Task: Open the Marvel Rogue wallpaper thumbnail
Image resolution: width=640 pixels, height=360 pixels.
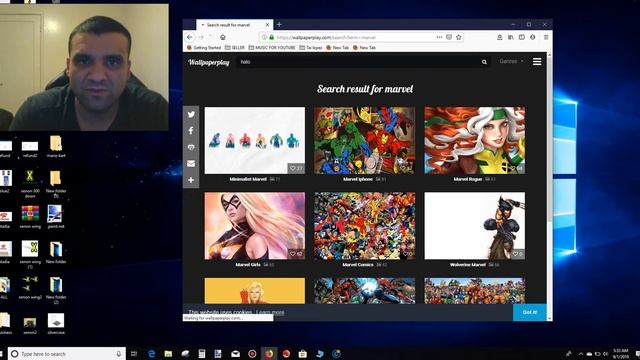Action: 475,140
